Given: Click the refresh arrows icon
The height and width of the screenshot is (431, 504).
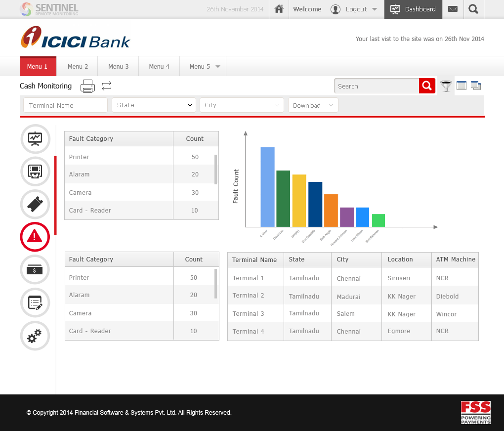Looking at the screenshot, I should pyautogui.click(x=107, y=86).
